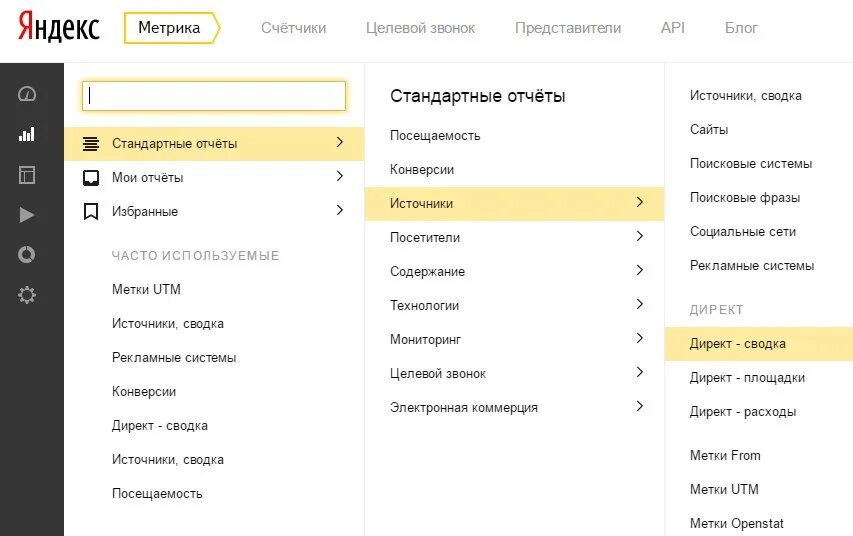
Task: Click the inbox icon beside Мои отчёты
Action: coord(91,177)
